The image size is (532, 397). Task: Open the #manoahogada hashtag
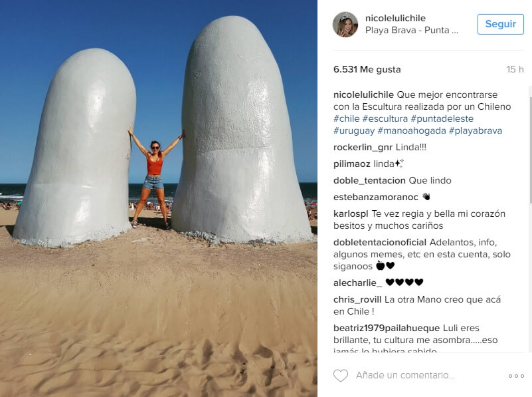[x=412, y=131]
